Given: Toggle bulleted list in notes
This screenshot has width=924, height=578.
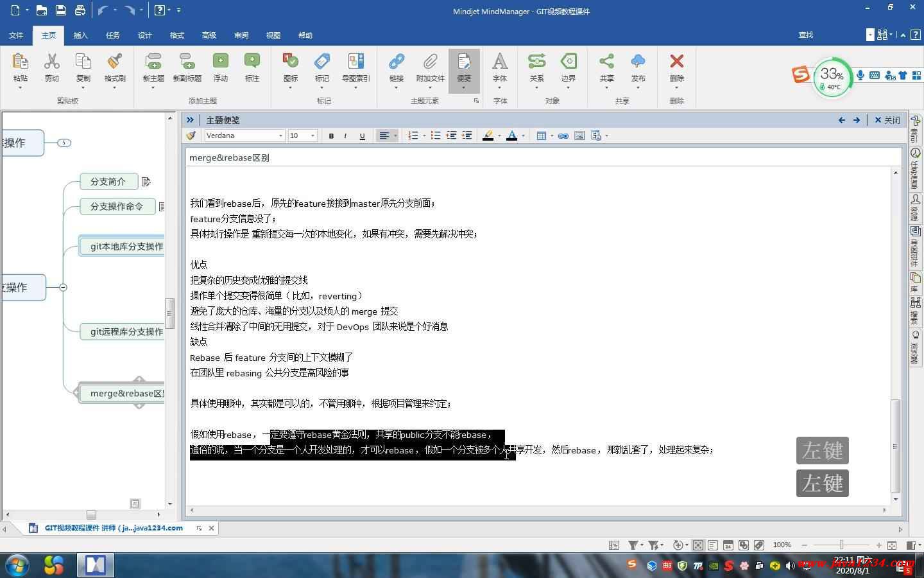Looking at the screenshot, I should (x=436, y=136).
